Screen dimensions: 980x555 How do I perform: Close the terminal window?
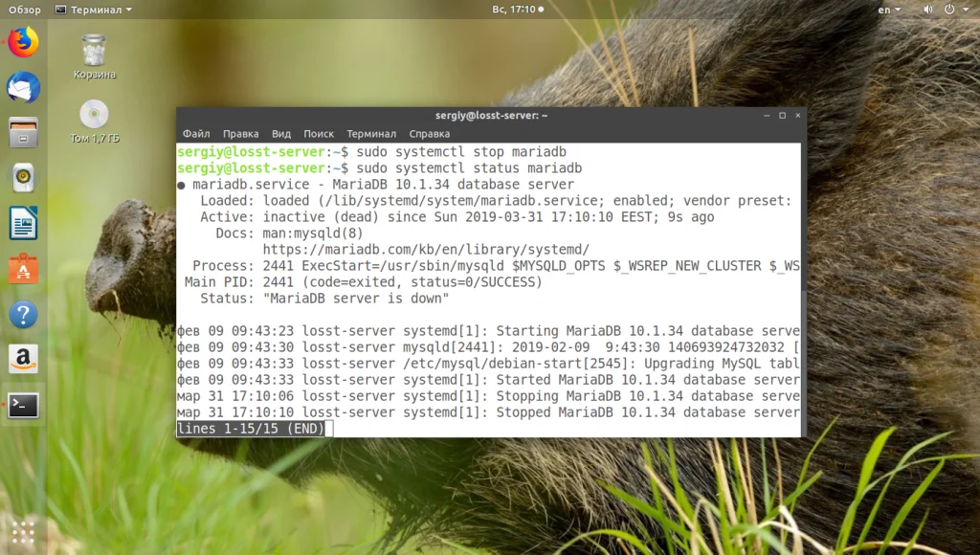click(x=797, y=116)
